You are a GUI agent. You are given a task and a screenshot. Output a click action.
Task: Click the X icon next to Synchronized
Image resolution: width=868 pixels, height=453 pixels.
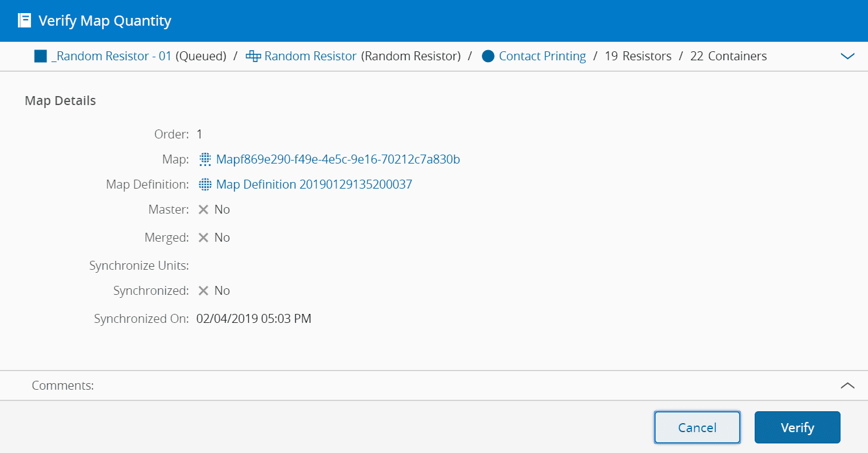(x=203, y=291)
